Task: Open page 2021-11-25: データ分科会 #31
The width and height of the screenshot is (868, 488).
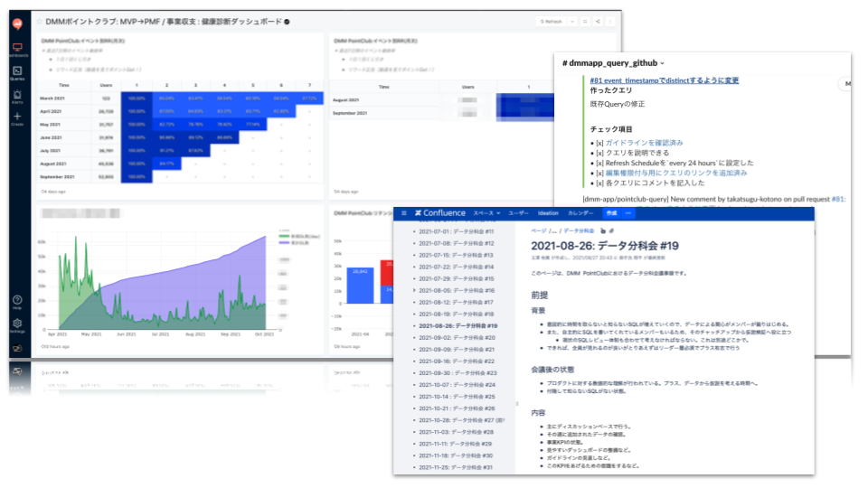Action: tap(456, 467)
